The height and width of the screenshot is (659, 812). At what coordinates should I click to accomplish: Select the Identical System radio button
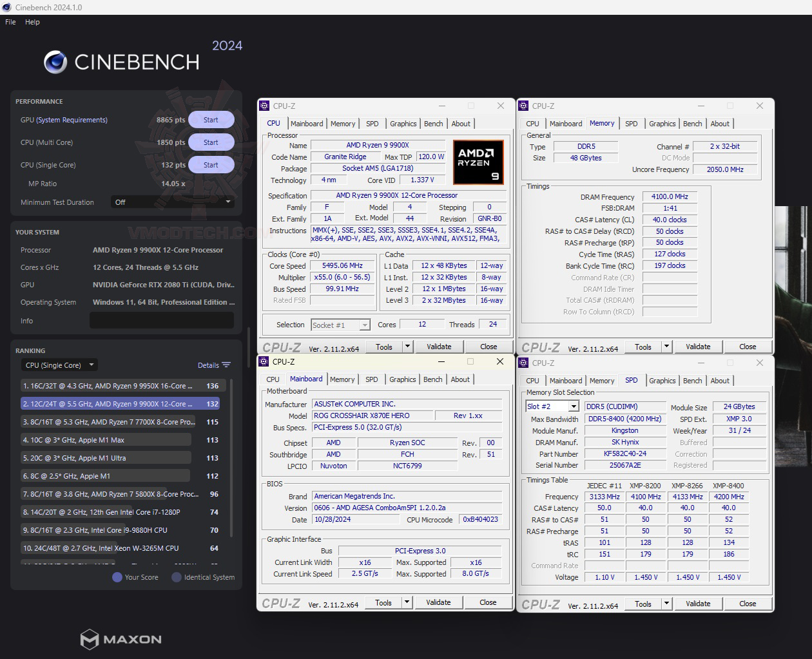176,577
